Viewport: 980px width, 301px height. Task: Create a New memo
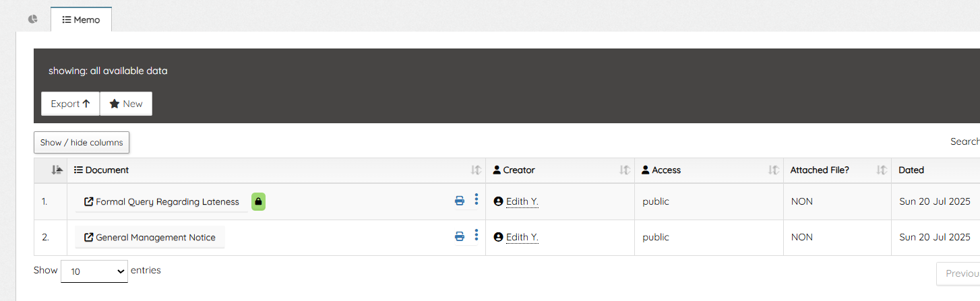tap(126, 104)
